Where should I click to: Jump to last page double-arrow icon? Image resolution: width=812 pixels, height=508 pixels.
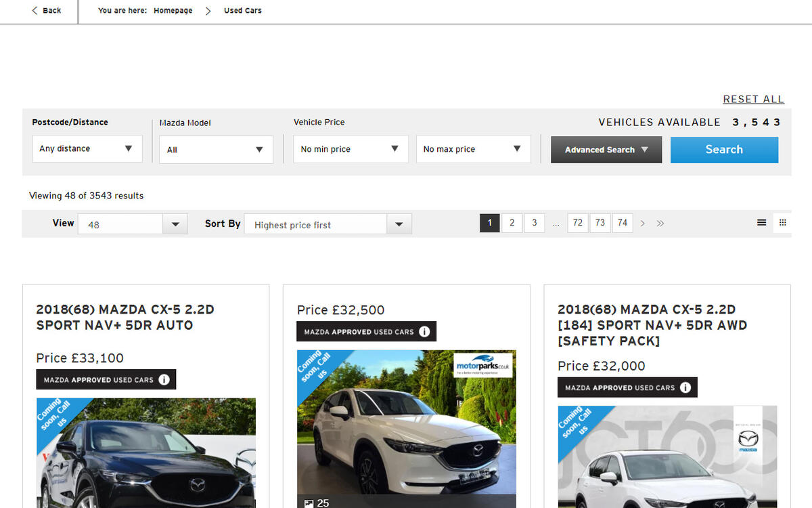coord(660,222)
